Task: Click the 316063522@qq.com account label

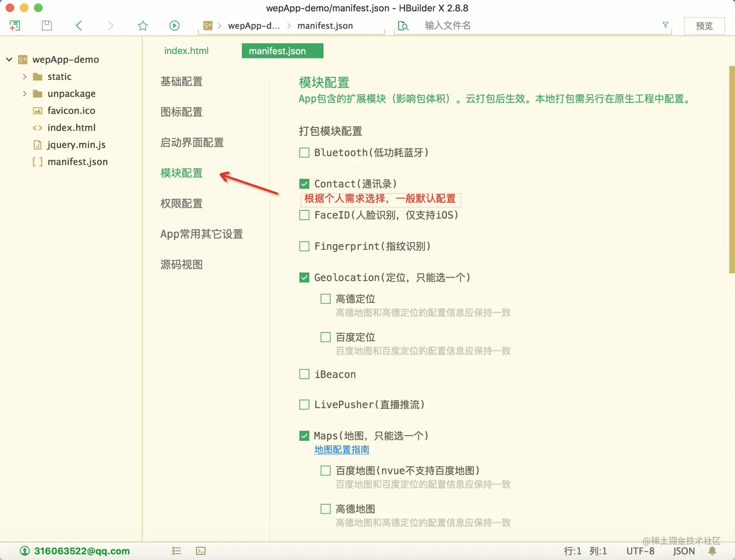Action: 82,551
